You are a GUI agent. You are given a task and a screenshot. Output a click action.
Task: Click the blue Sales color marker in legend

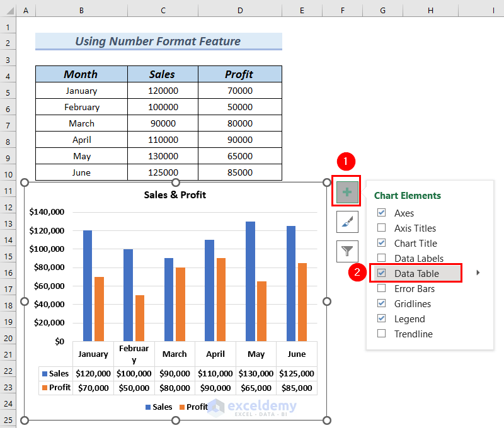click(149, 407)
